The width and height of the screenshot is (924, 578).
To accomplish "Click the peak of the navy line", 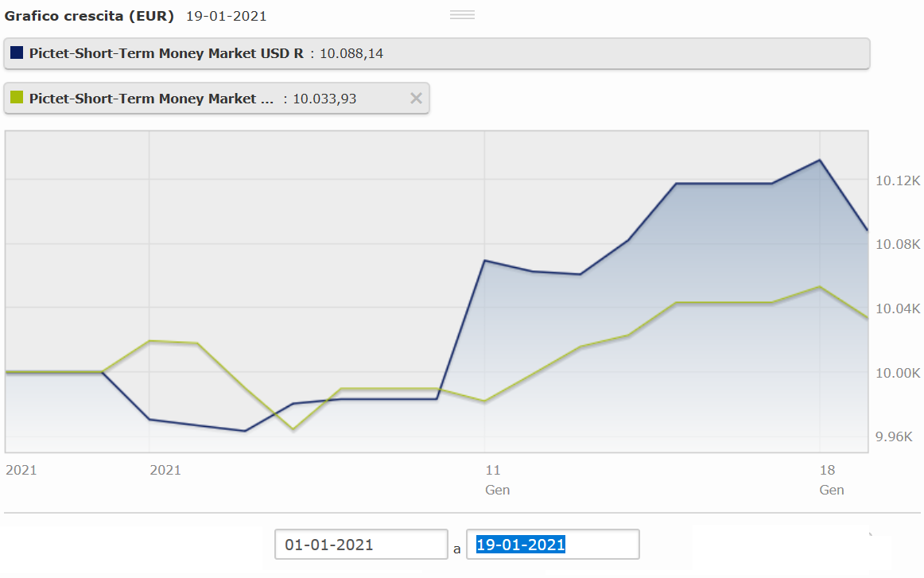I will coord(818,160).
